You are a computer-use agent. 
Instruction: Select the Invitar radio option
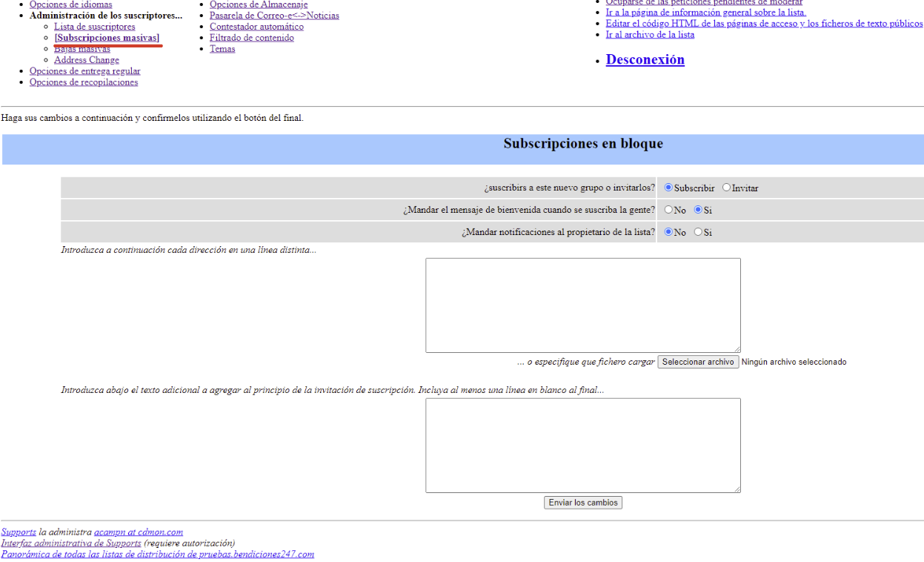[x=726, y=188]
